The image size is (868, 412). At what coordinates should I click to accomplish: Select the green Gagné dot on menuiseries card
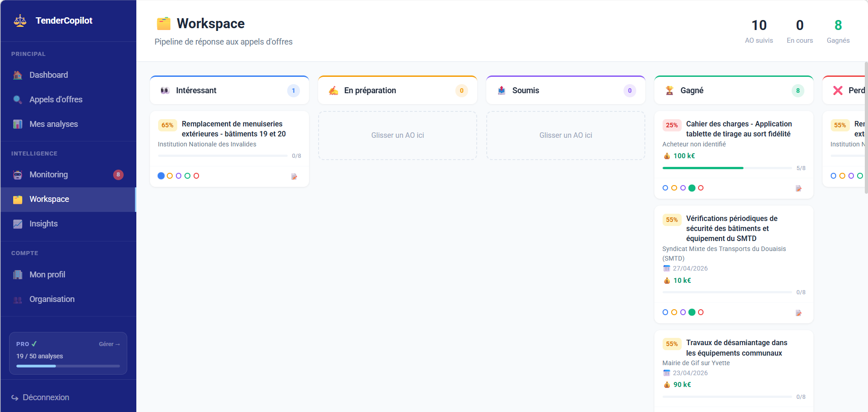pos(188,176)
